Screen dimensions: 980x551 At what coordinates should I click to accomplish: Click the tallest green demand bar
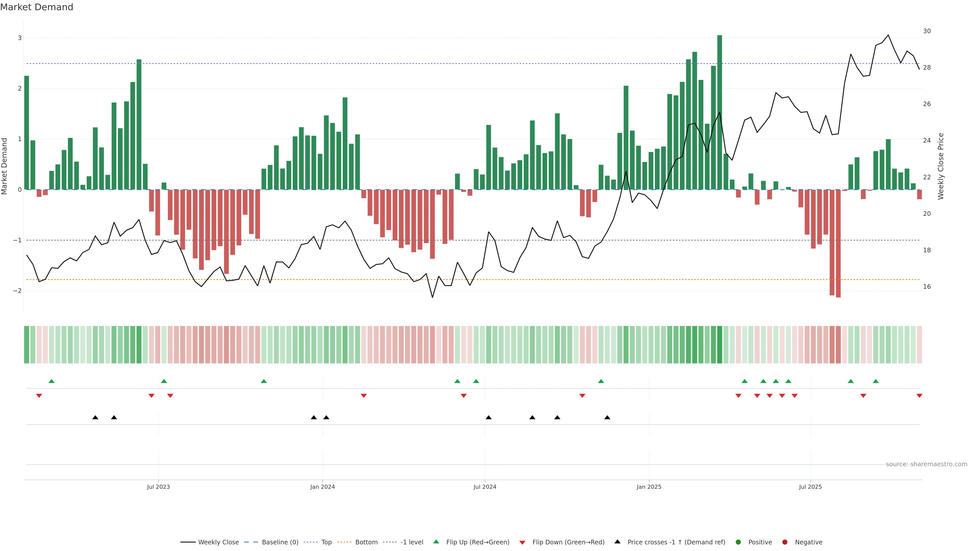coord(719,112)
